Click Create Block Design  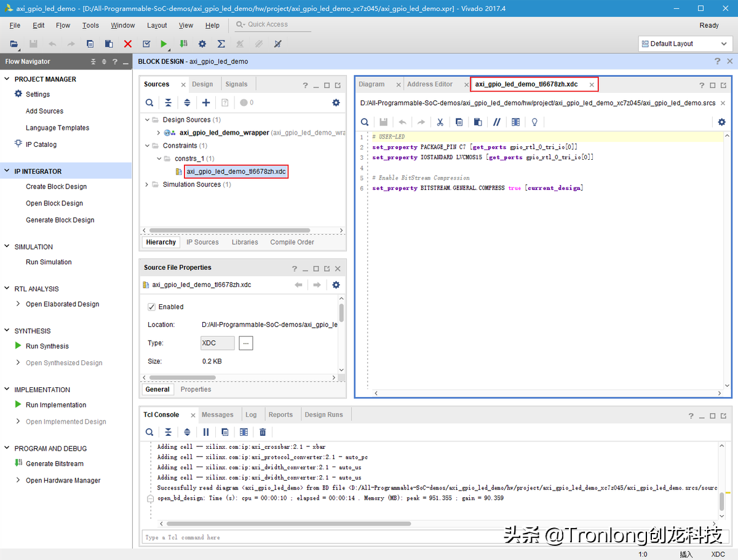(56, 186)
